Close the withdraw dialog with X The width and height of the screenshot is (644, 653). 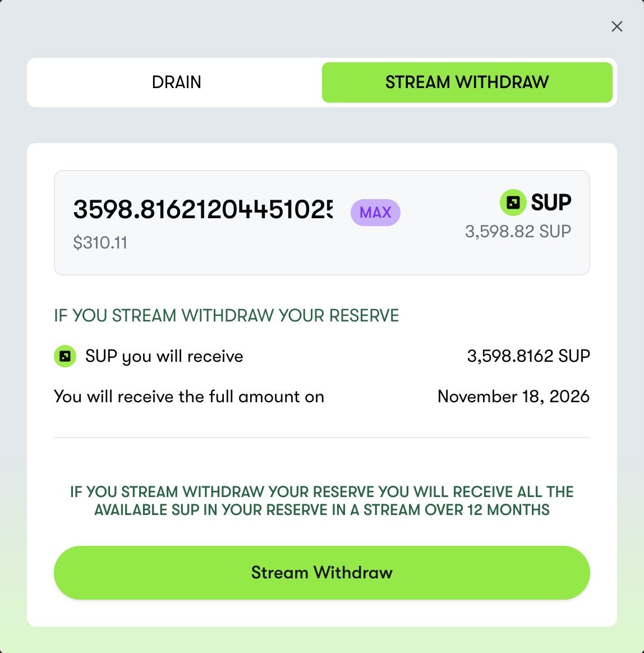[617, 27]
